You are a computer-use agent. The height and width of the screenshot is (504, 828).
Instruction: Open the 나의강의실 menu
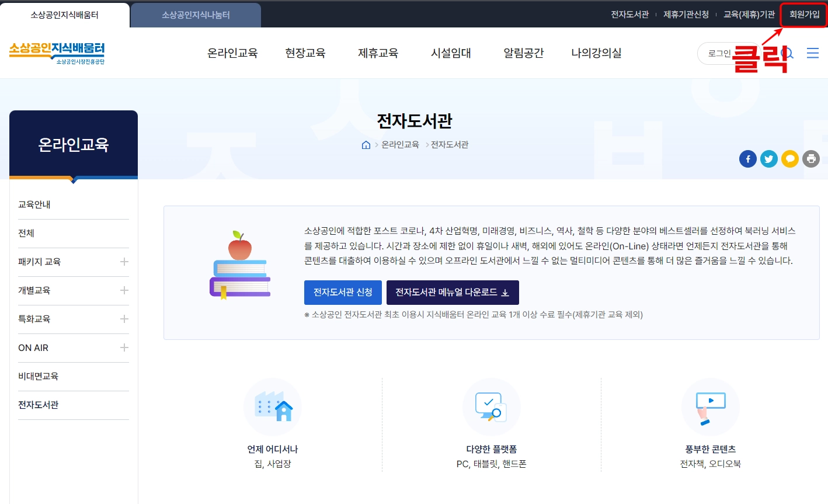click(x=596, y=53)
